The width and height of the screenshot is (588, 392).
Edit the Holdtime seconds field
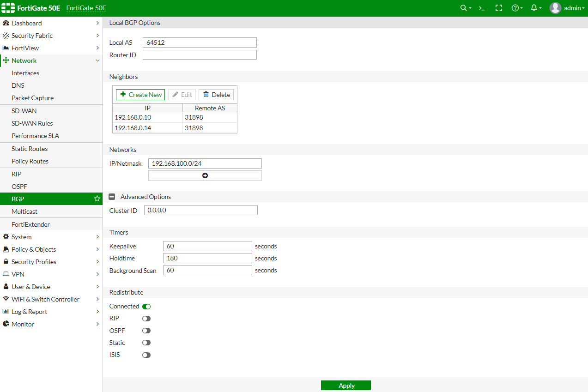coord(207,258)
